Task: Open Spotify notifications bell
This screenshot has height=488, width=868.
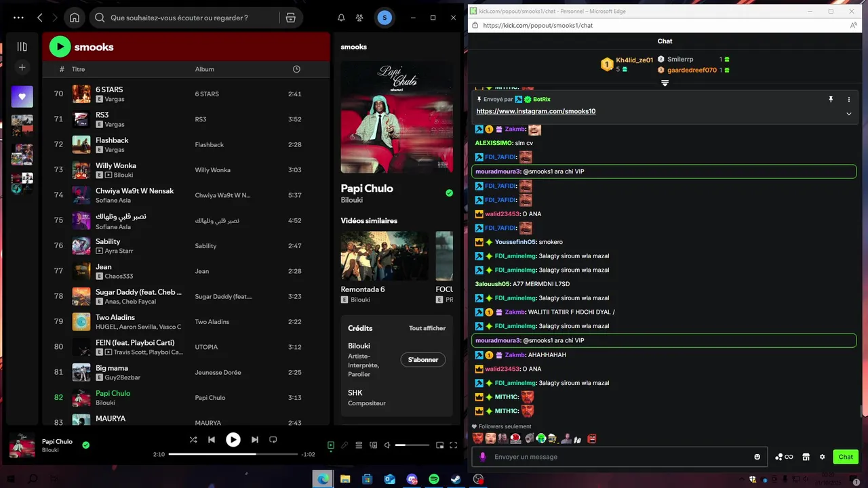Action: click(341, 18)
